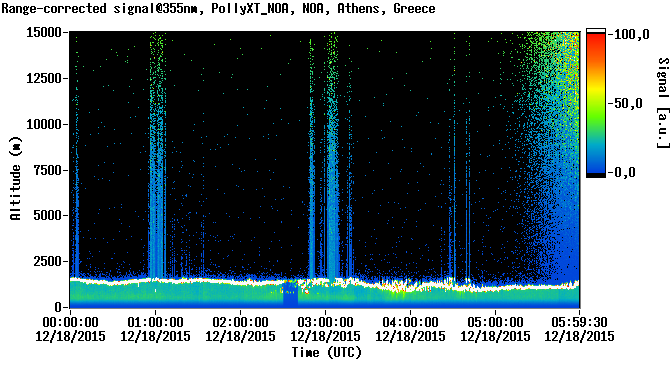This screenshot has width=672, height=378.
Task: Click the 2500 altitude tick label
Action: (47, 261)
